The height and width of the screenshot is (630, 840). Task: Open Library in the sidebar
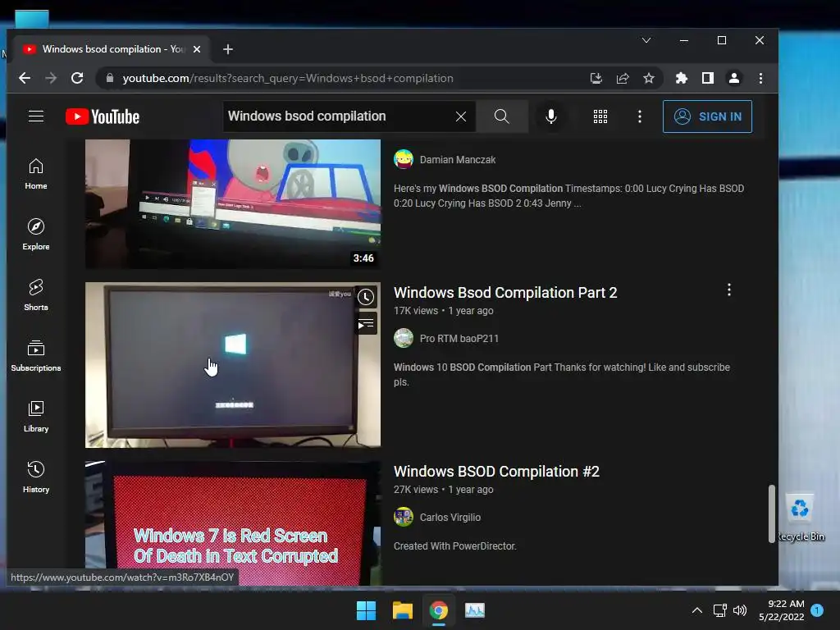(36, 416)
